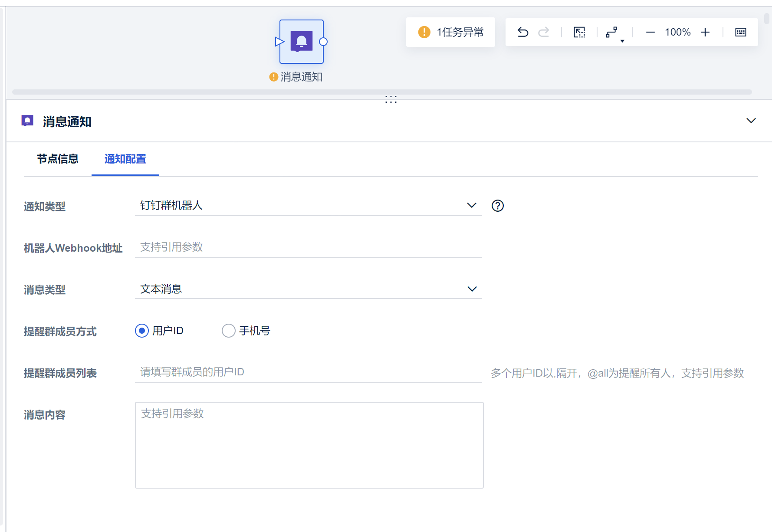Click the box selection tool icon
This screenshot has height=532, width=772.
click(x=579, y=32)
